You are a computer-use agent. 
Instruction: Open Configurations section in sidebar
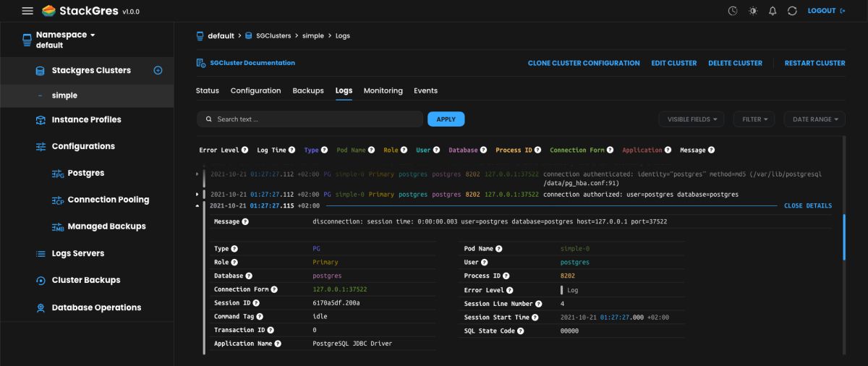83,146
